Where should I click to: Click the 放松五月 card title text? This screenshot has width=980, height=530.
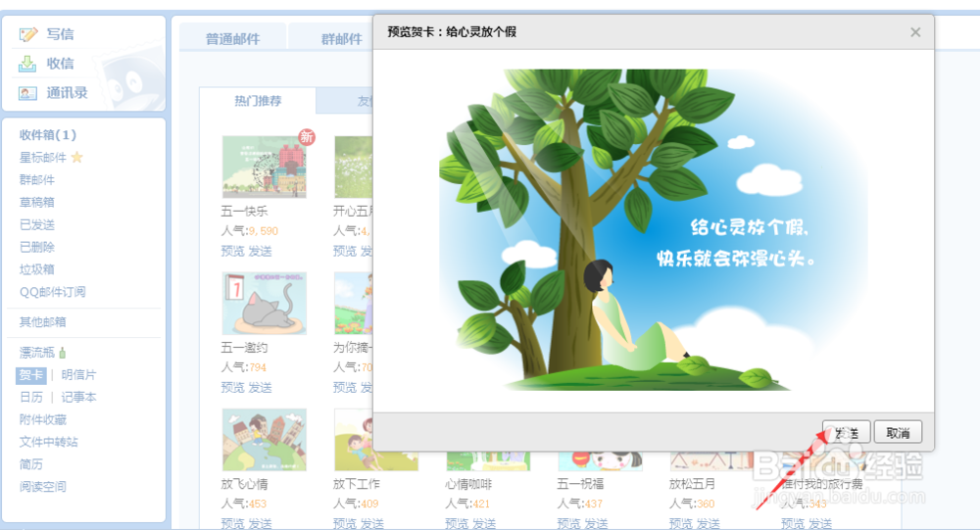692,484
